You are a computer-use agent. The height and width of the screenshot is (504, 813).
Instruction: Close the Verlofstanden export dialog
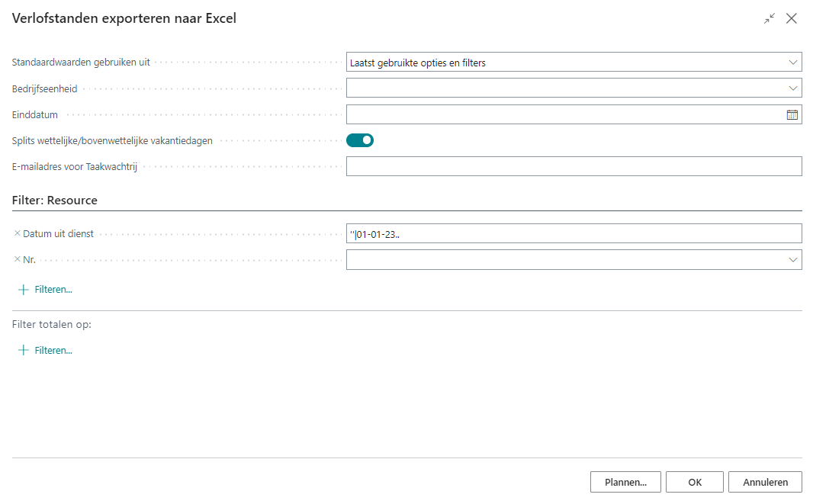click(x=792, y=19)
